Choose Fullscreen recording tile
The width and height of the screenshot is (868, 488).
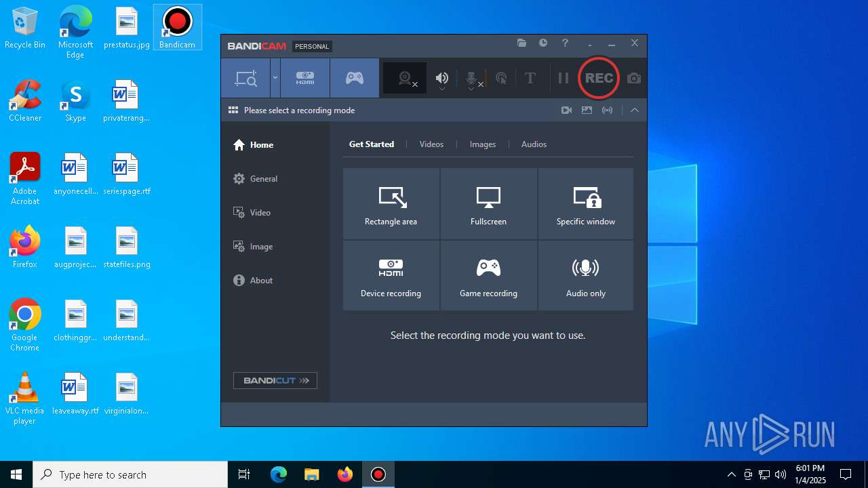tap(488, 204)
